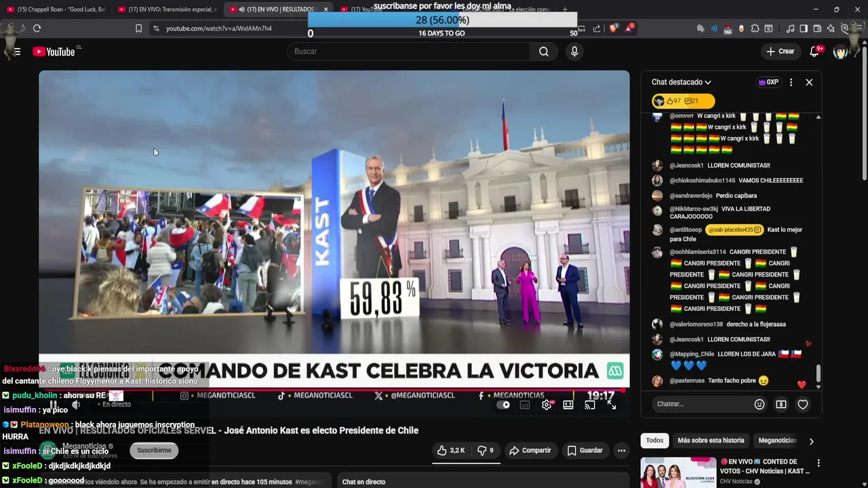Close the live chat panel
This screenshot has width=868, height=488.
click(x=809, y=82)
